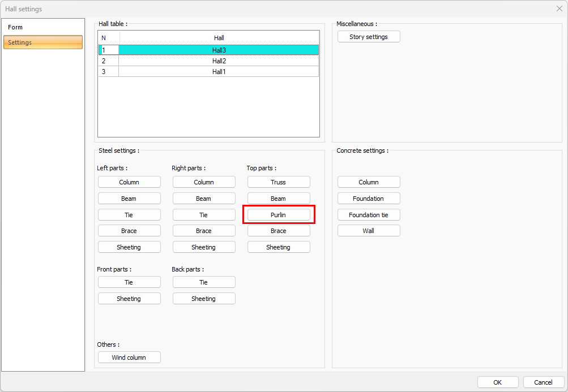The width and height of the screenshot is (568, 392).
Task: Open Right parts Beam settings
Action: (204, 199)
